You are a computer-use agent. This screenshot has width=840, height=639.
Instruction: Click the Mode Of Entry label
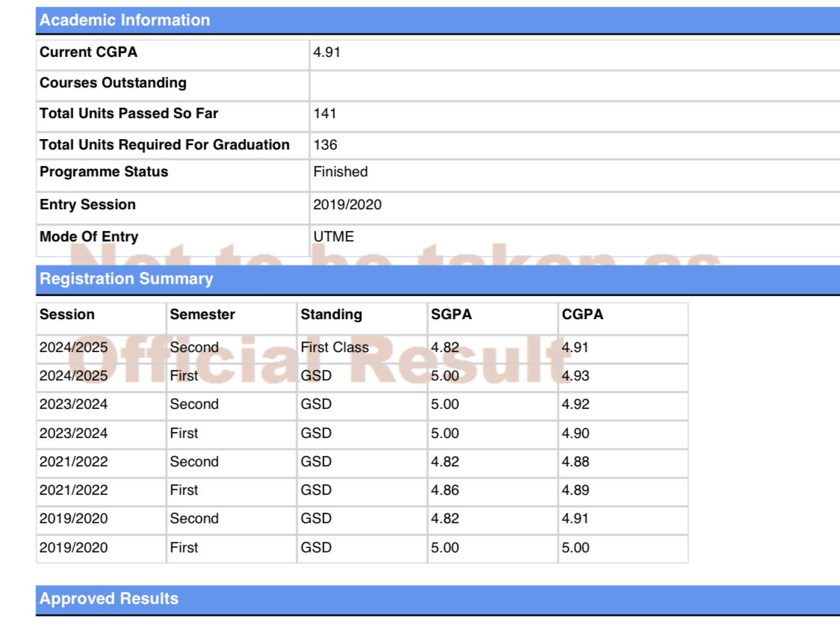(x=89, y=237)
